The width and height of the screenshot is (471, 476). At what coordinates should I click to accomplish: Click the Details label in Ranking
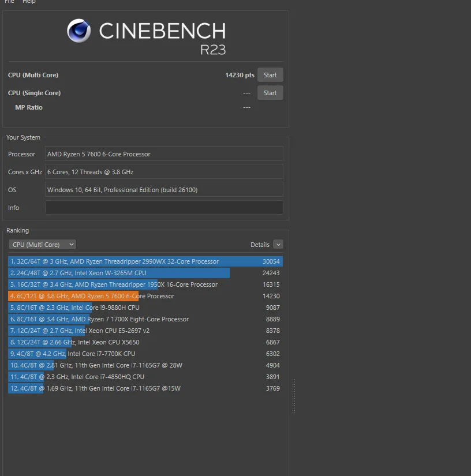pos(260,245)
